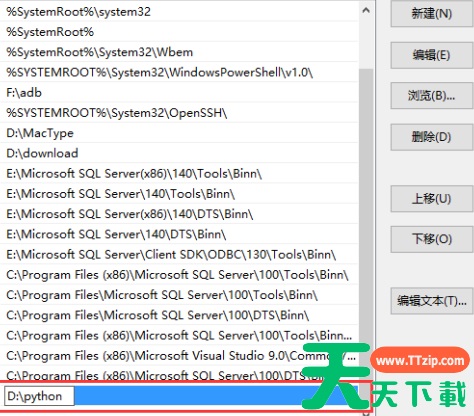Image resolution: width=474 pixels, height=416 pixels.
Task: Select E:\Microsoft SQL Server\140\DTS\Binn\ entry
Action: coord(179,234)
